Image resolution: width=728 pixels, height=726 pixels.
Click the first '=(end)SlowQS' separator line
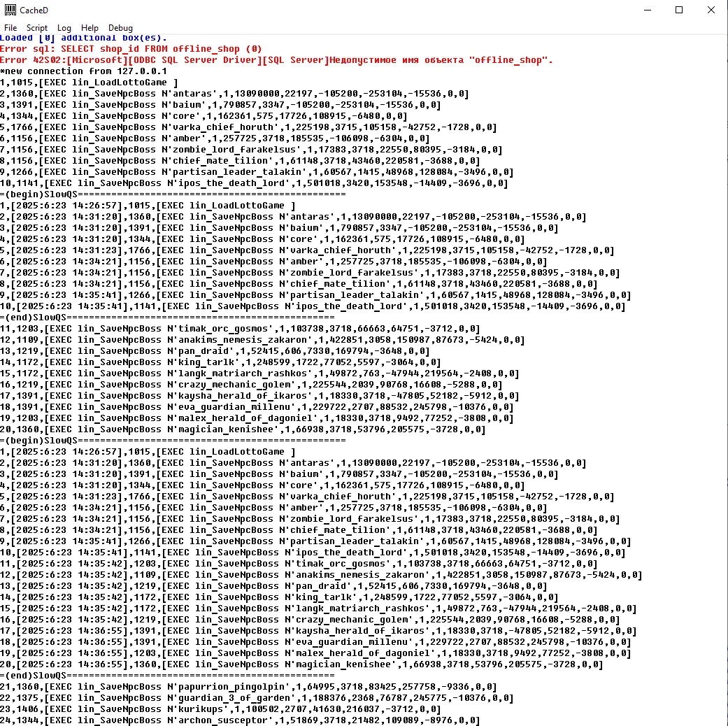(x=167, y=318)
